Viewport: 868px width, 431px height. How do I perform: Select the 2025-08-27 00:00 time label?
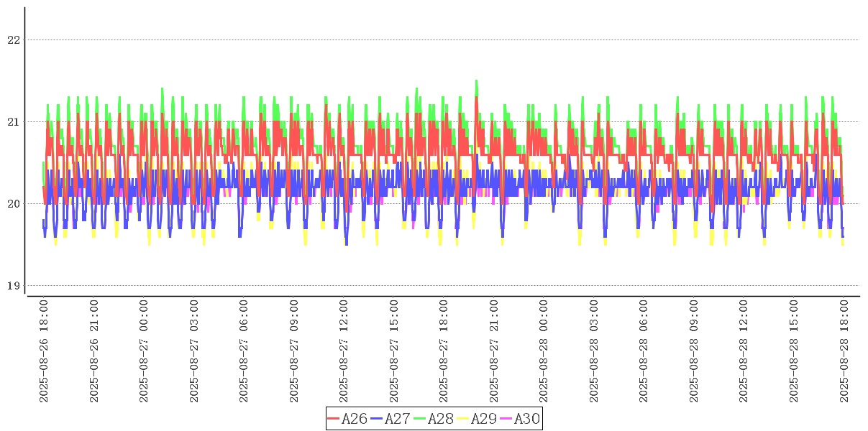[x=143, y=351]
